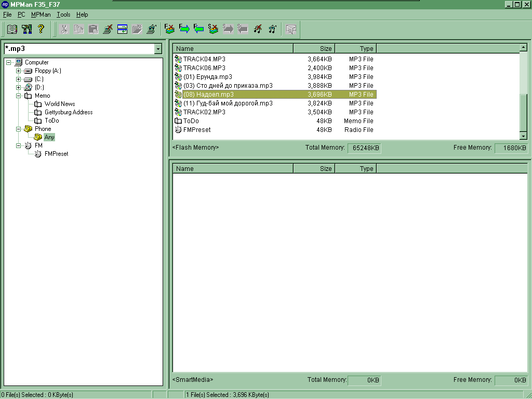This screenshot has height=399, width=532.
Task: Click the scissors cut icon
Action: 64,29
